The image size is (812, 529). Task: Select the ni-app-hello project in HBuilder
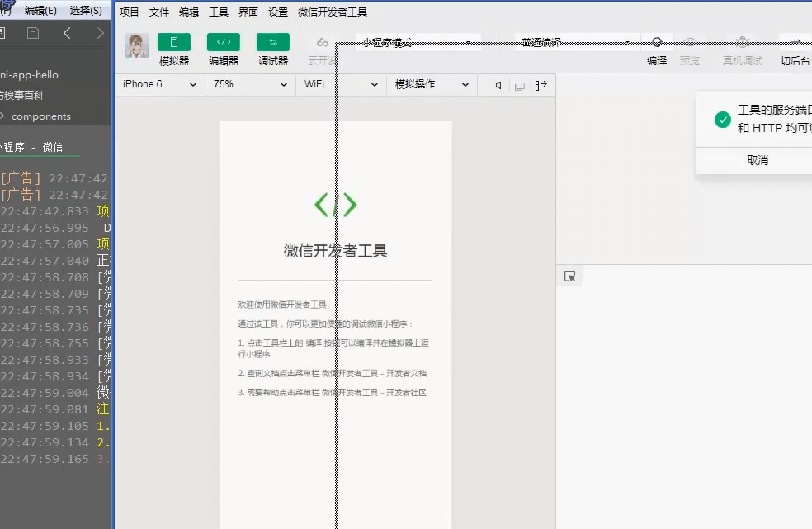pyautogui.click(x=29, y=75)
